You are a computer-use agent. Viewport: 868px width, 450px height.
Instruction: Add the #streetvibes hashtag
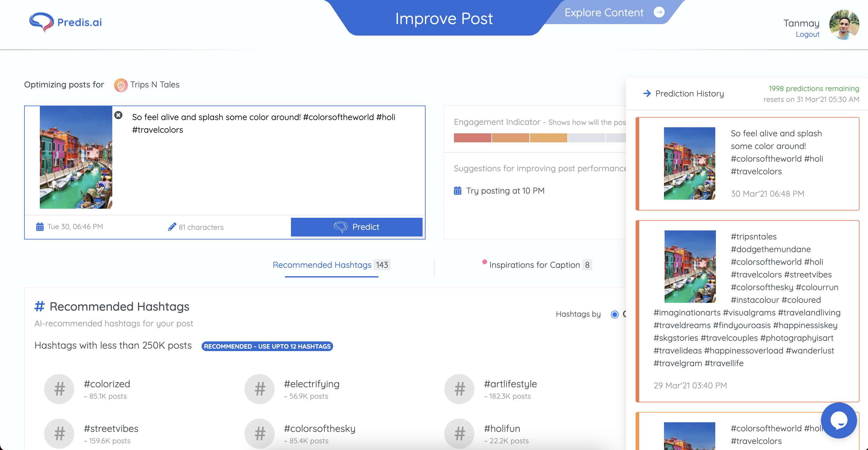[x=111, y=429]
